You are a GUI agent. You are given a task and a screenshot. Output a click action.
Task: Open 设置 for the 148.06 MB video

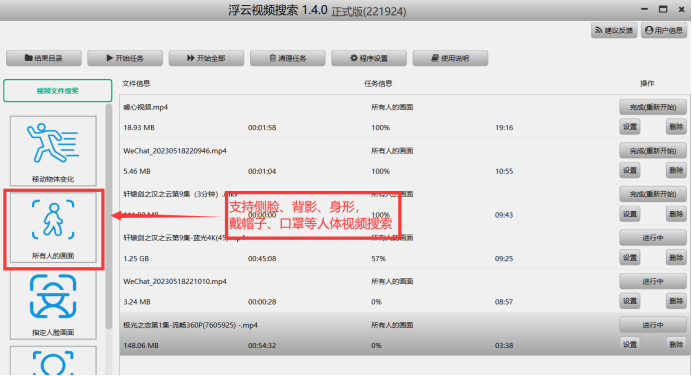pos(630,345)
